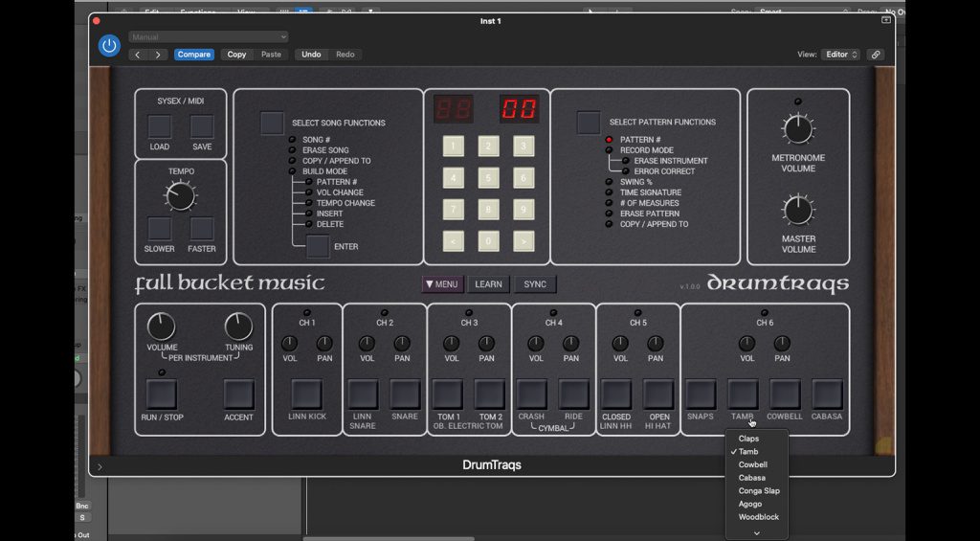Viewport: 980px width, 541px height.
Task: Expand more instruments with the down chevron
Action: coord(756,533)
